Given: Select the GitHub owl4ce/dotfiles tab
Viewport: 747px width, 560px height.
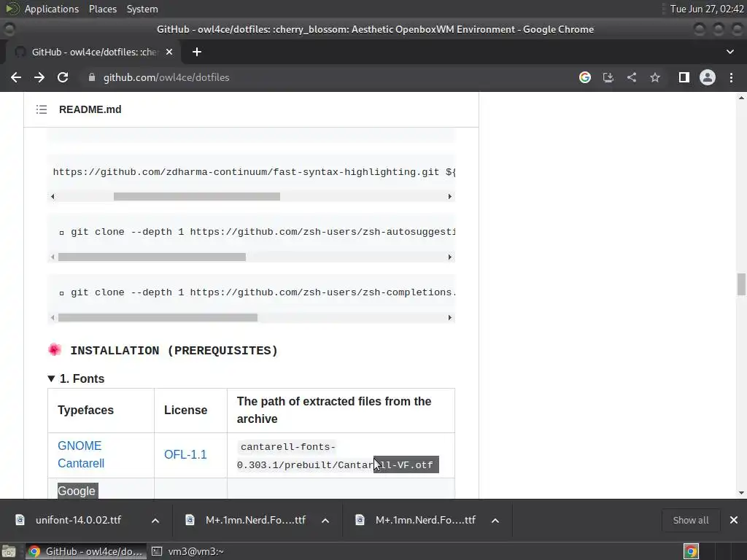Looking at the screenshot, I should (x=93, y=52).
